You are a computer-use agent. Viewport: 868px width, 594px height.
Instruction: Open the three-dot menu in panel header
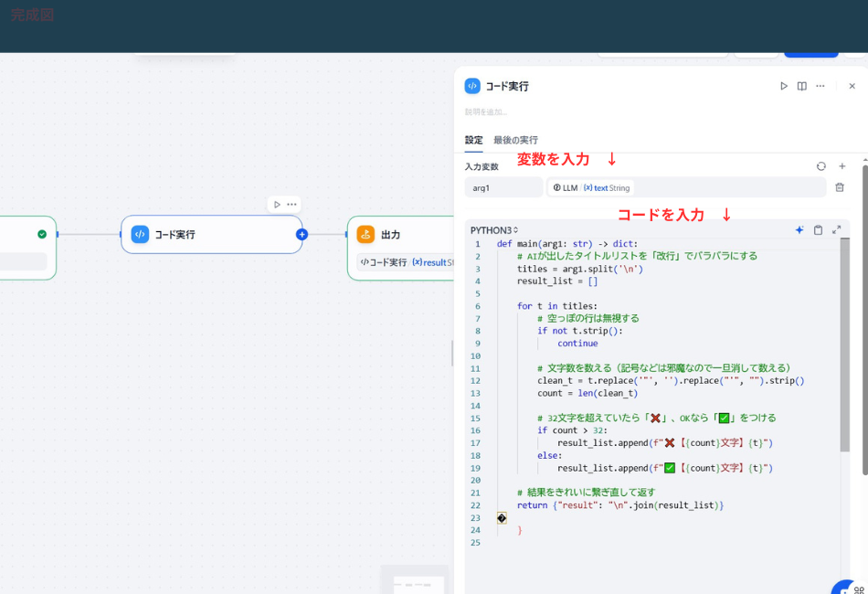[821, 86]
